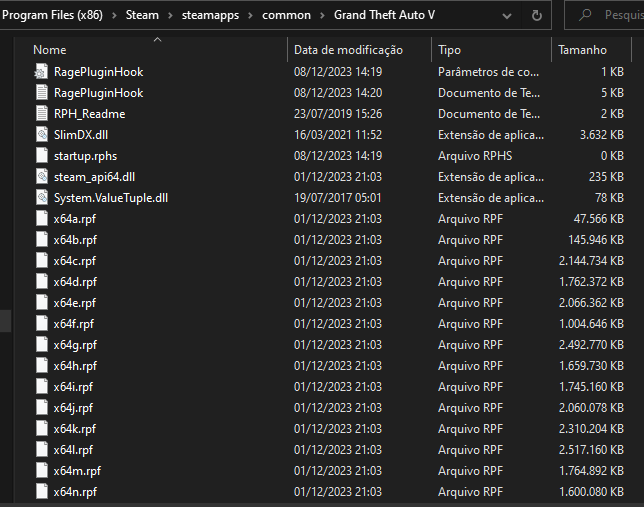Open the address bar history dropdown arrow
644x507 pixels.
tap(506, 15)
